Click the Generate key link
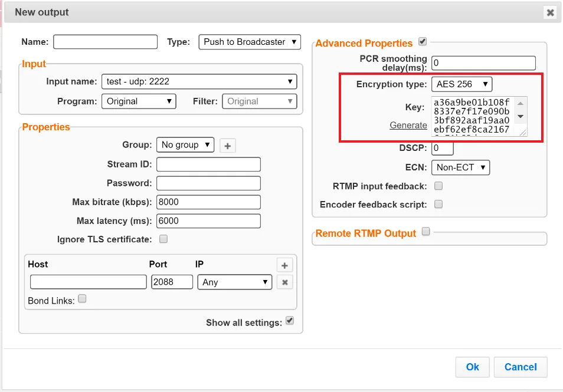 [x=408, y=125]
